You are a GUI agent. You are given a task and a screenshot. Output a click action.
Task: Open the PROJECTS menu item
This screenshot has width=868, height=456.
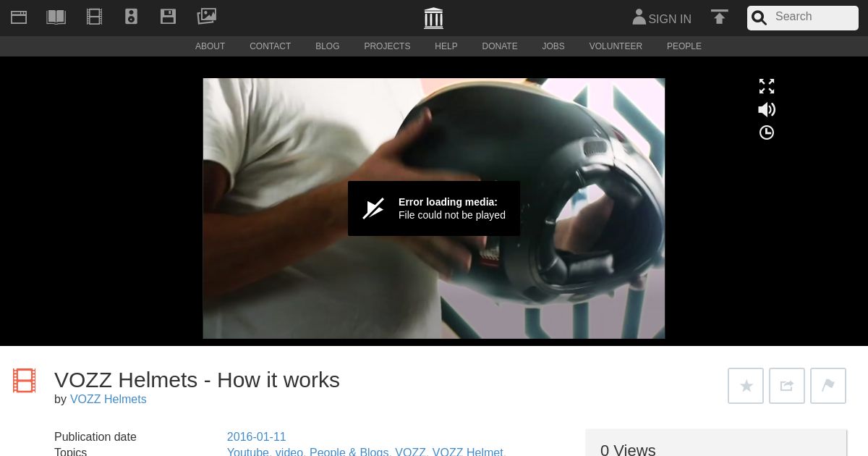[x=387, y=46]
